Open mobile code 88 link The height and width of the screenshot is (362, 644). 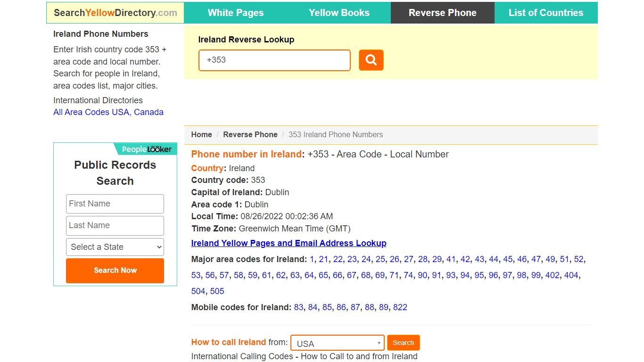click(369, 307)
